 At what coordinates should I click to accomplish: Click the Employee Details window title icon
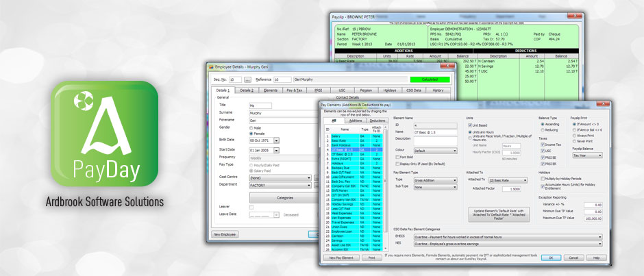212,67
